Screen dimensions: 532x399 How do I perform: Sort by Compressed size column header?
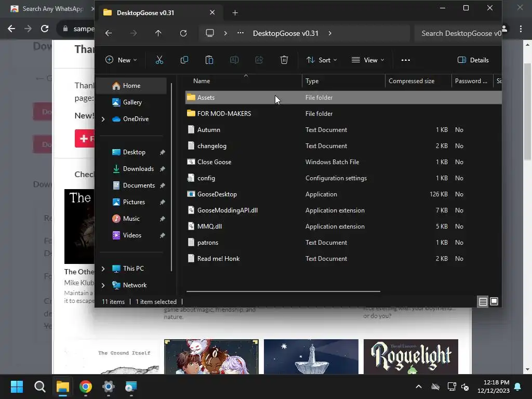(x=418, y=81)
